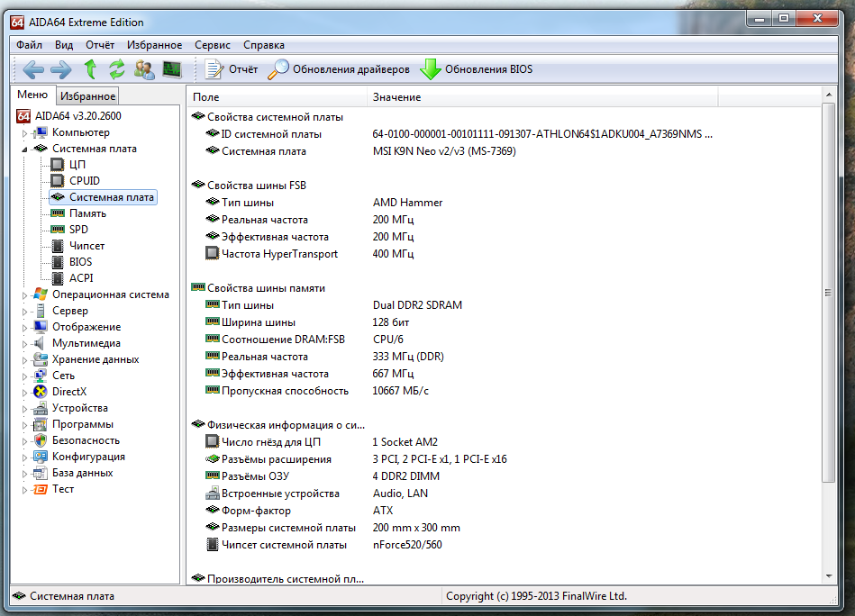Collapse the Системная плата tree node
This screenshot has height=616, width=855.
24,149
